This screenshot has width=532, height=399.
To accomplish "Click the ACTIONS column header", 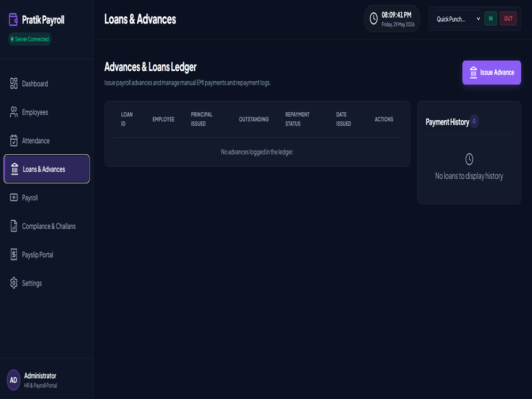I will tap(384, 119).
